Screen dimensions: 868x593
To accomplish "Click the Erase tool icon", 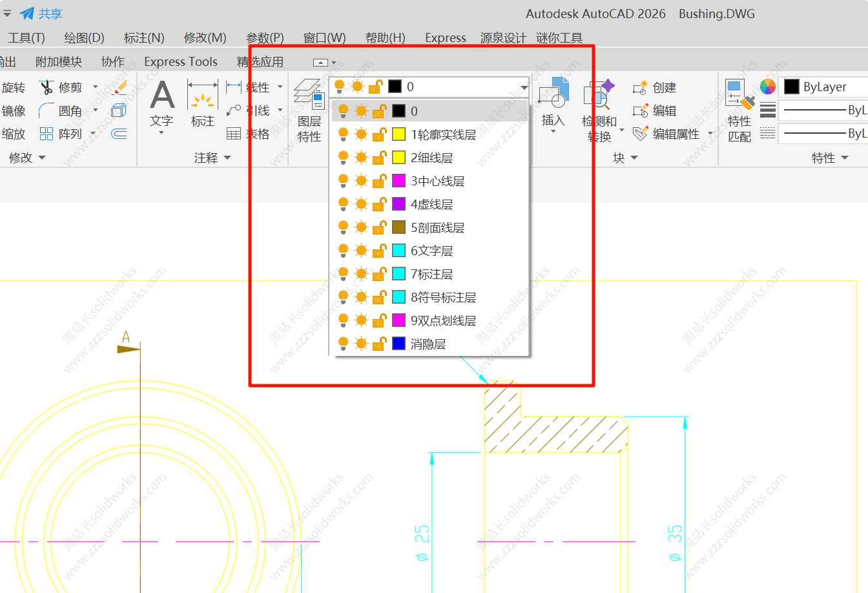I will [x=119, y=87].
